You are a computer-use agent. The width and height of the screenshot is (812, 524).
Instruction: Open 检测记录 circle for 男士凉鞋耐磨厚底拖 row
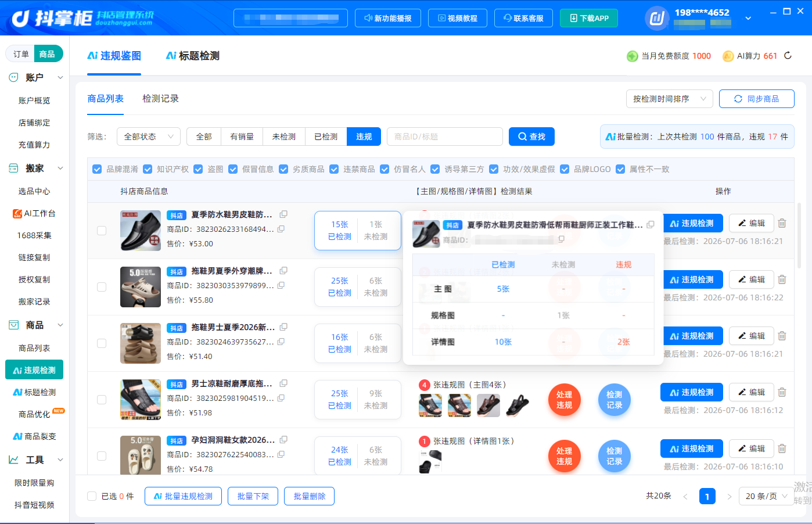(x=615, y=400)
